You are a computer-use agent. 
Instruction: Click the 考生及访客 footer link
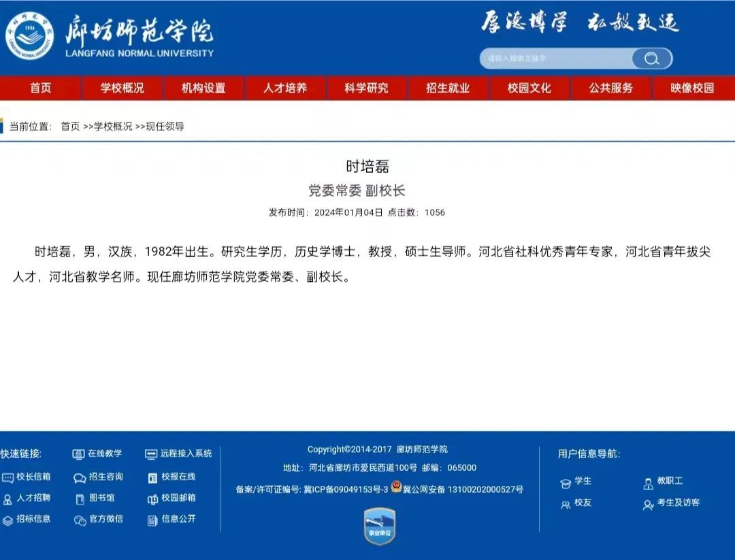point(678,503)
